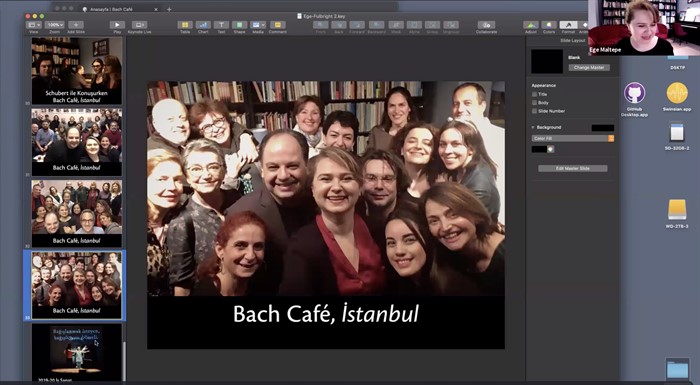Select the stage performer slide thumbnail
Viewport: 700px width, 385px height.
tap(76, 352)
